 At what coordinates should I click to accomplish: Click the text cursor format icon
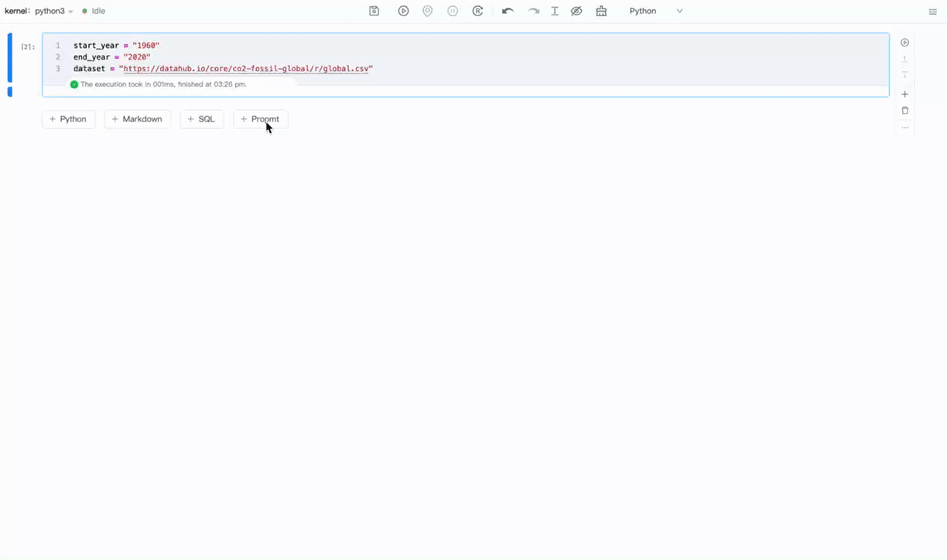555,11
